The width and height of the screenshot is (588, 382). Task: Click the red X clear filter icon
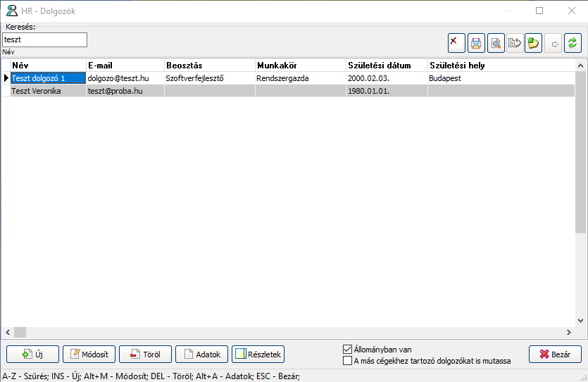click(456, 43)
